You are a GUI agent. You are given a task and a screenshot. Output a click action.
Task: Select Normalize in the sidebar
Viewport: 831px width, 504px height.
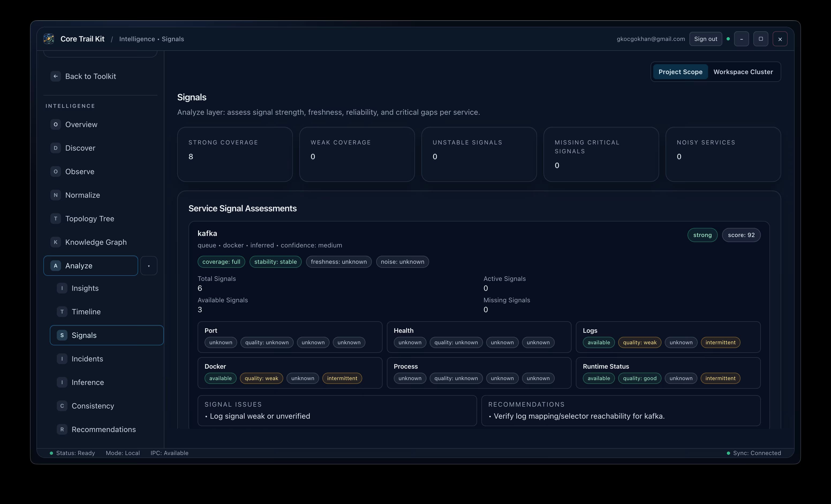100,195
